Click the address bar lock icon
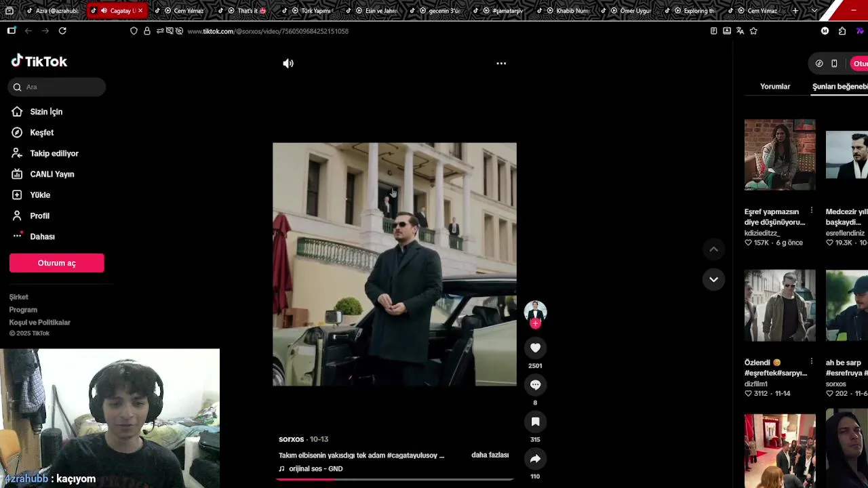Screen dimensions: 868x488 click(146, 31)
